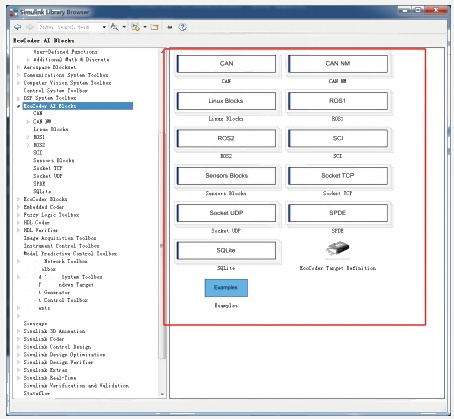
Task: Open the Linux Blocks library block
Action: pyautogui.click(x=226, y=101)
